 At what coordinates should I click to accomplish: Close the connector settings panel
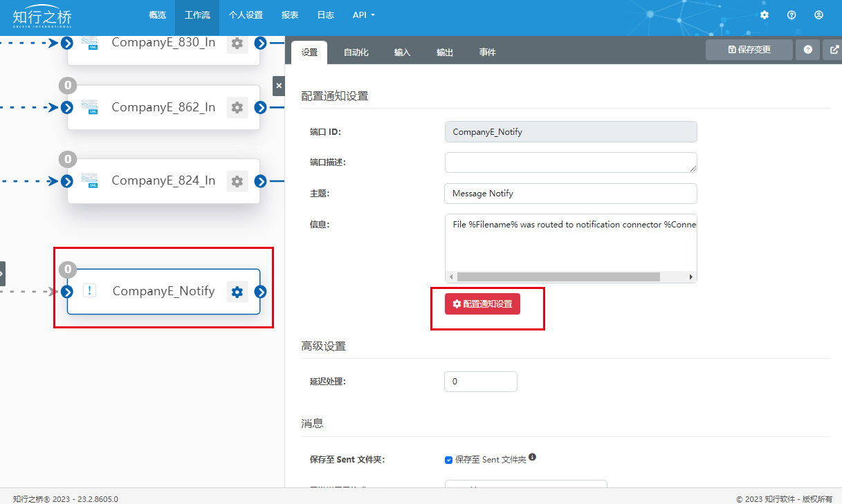point(279,86)
